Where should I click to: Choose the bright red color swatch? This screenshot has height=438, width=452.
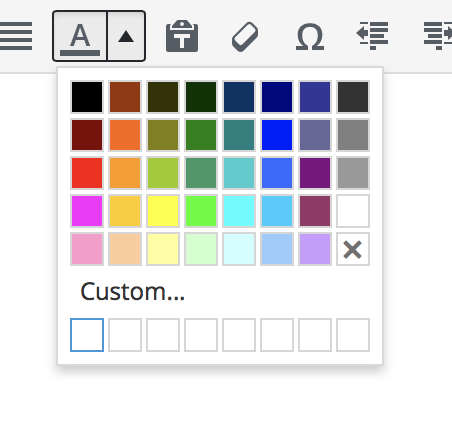(87, 173)
